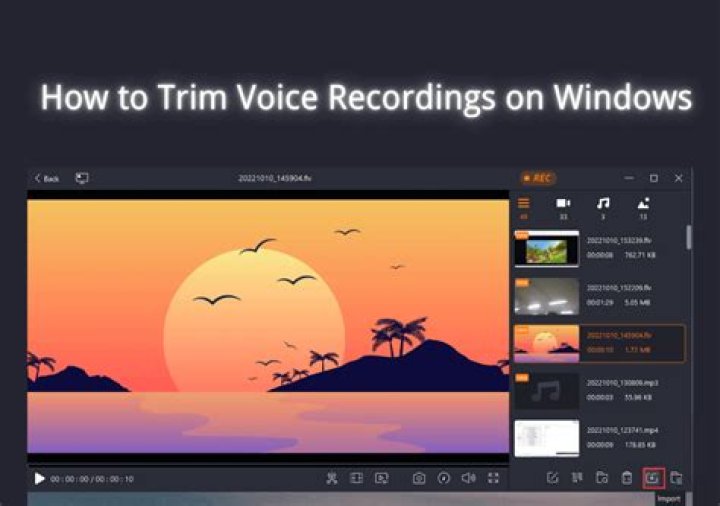Select the mp4 recording thumbnail
The height and width of the screenshot is (506, 720).
point(546,439)
